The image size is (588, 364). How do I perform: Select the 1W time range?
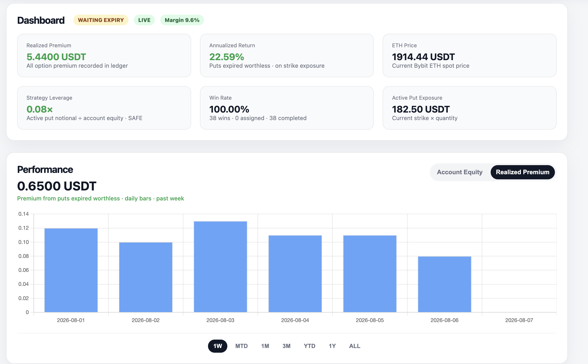(217, 346)
